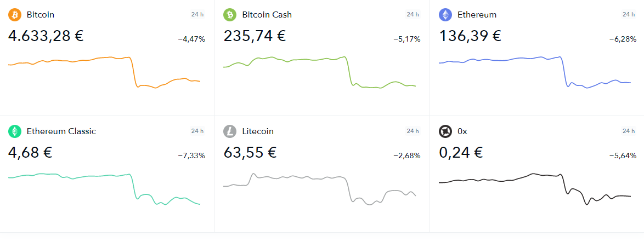
Task: Click the Bitcoin Cash price 235,74 €
Action: coord(255,36)
